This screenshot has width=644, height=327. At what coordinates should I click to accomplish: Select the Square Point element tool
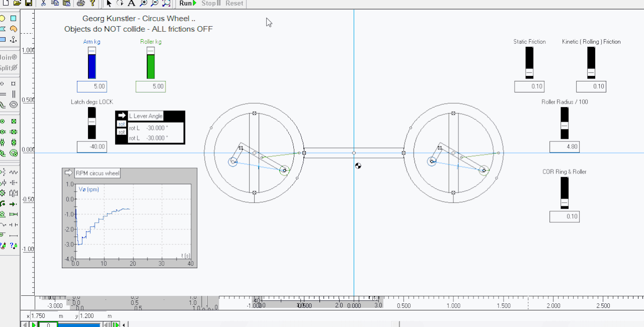tap(14, 84)
